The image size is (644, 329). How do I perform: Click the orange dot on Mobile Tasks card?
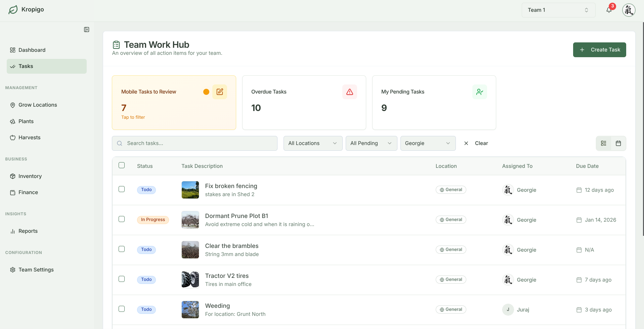click(206, 92)
